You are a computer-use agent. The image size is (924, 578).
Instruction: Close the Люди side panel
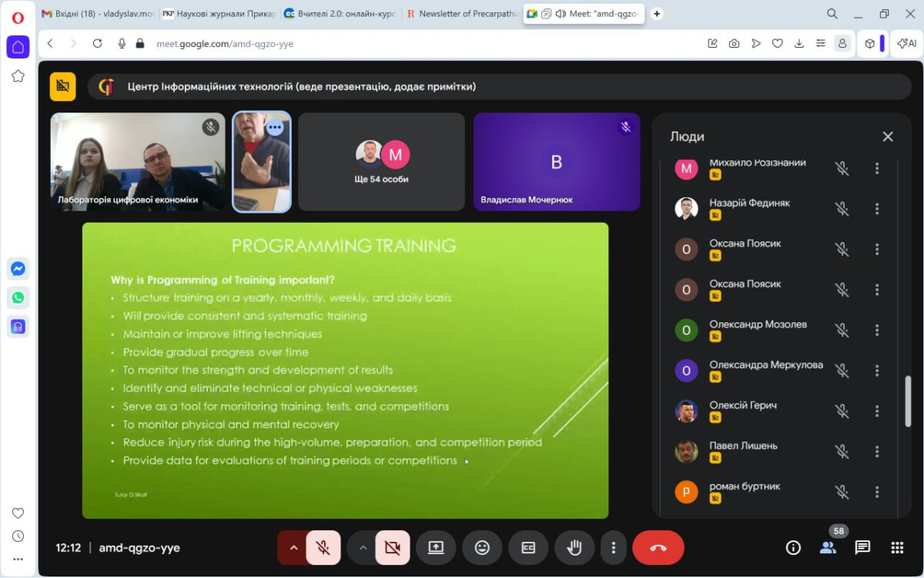coord(888,136)
